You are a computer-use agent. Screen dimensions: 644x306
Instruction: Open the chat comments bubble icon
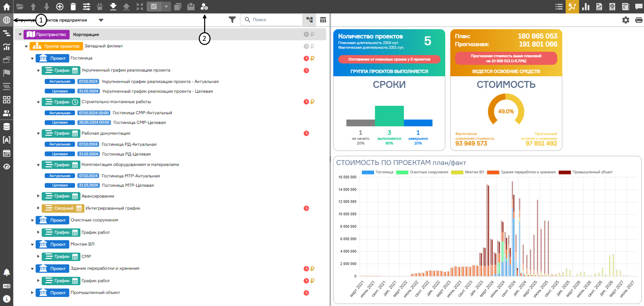tap(639, 6)
